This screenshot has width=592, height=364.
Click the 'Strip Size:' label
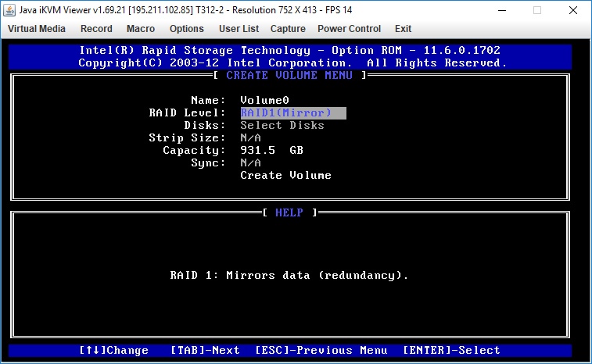coord(187,137)
